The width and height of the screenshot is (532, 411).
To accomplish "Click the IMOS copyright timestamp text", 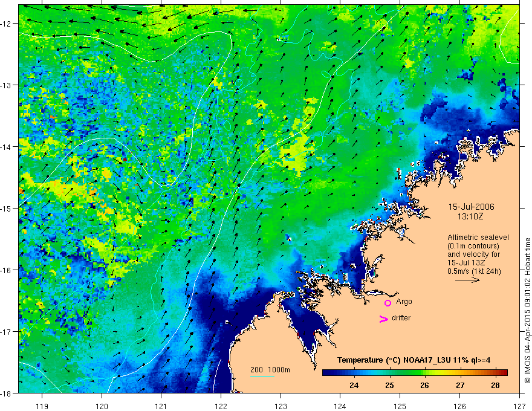I will pyautogui.click(x=527, y=310).
